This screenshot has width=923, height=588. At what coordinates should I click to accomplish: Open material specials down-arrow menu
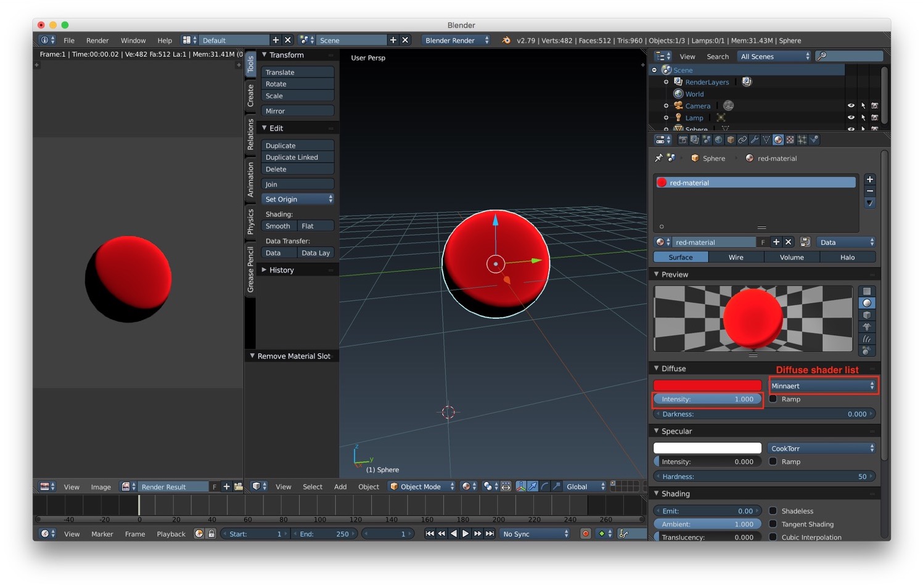[869, 203]
